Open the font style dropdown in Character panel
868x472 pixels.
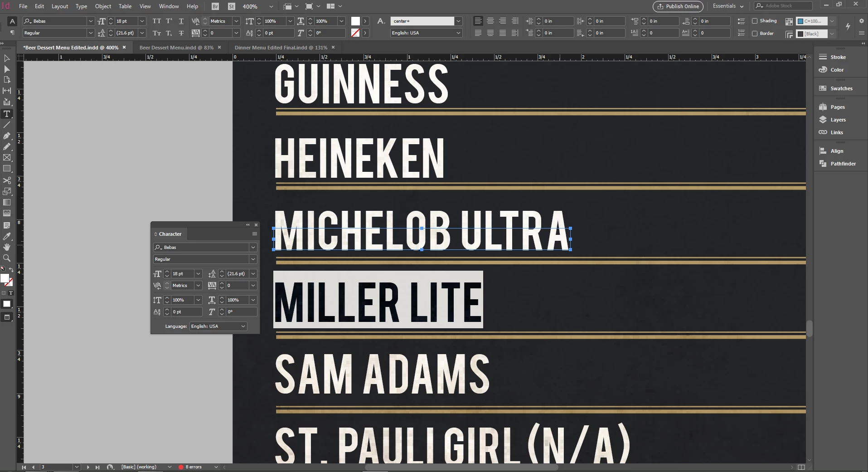pyautogui.click(x=253, y=259)
